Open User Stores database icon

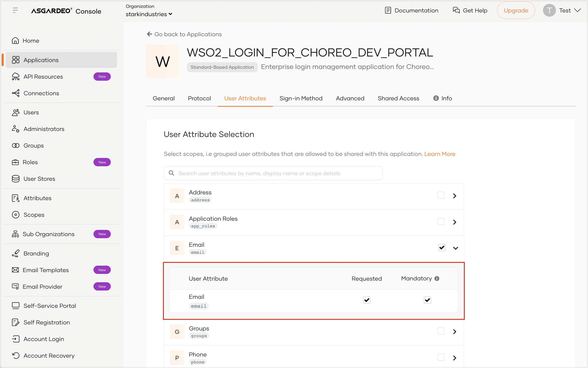pyautogui.click(x=16, y=179)
